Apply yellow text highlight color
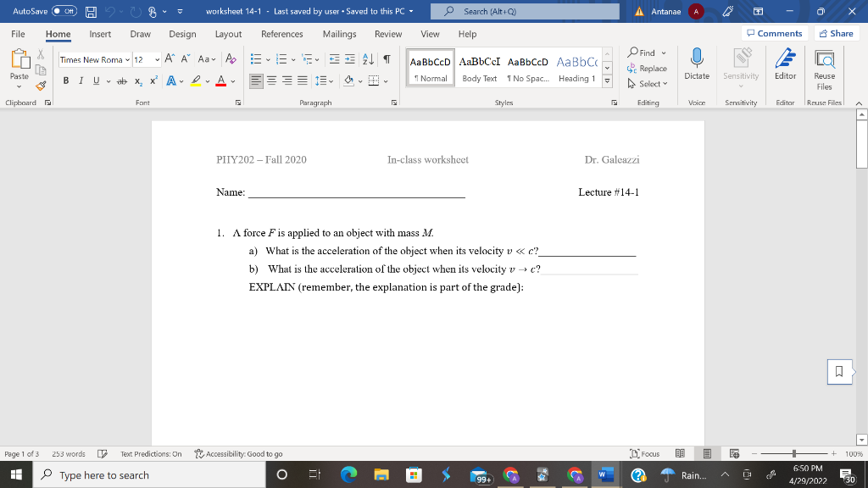This screenshot has height=488, width=868. point(196,81)
